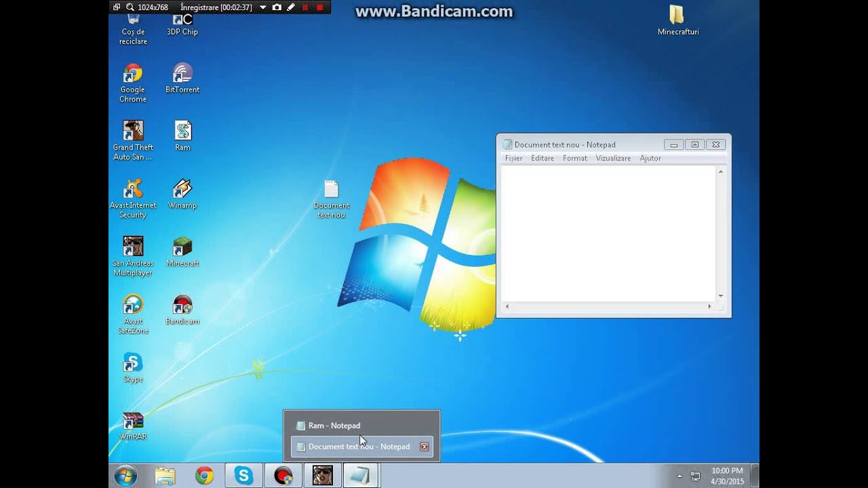
Task: Click the Notepad title bar icon
Action: (507, 144)
